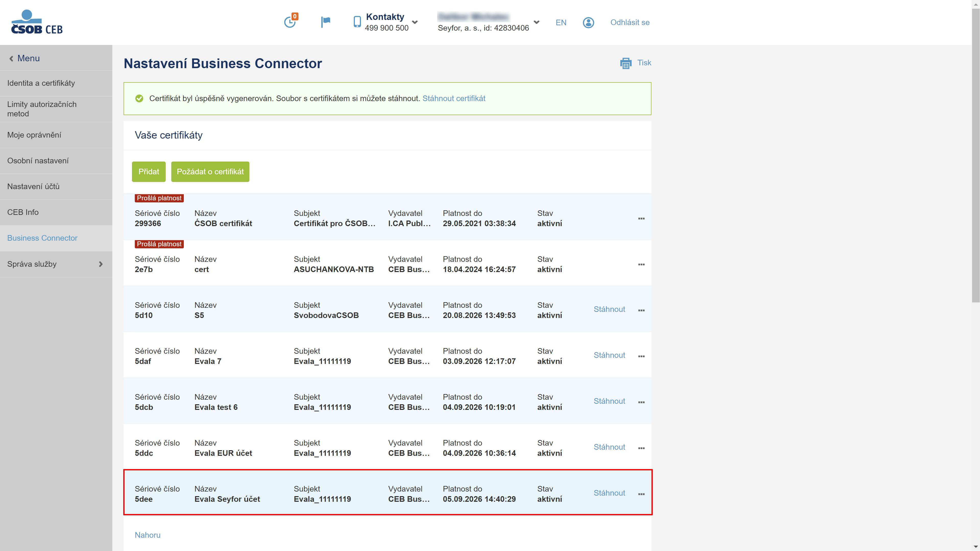Image resolution: width=980 pixels, height=551 pixels.
Task: Click the Tisk print link
Action: (644, 63)
